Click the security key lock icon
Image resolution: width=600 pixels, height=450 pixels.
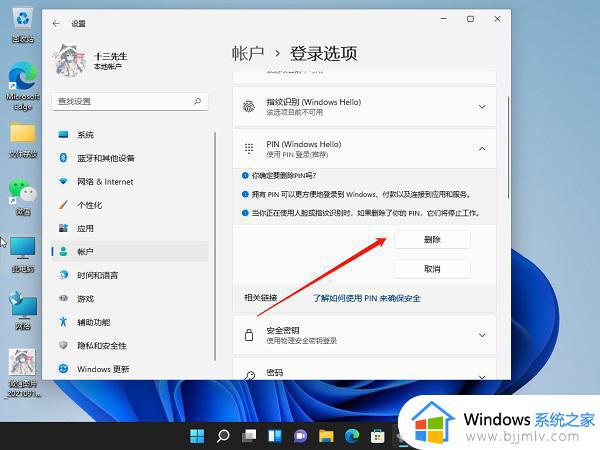point(249,335)
